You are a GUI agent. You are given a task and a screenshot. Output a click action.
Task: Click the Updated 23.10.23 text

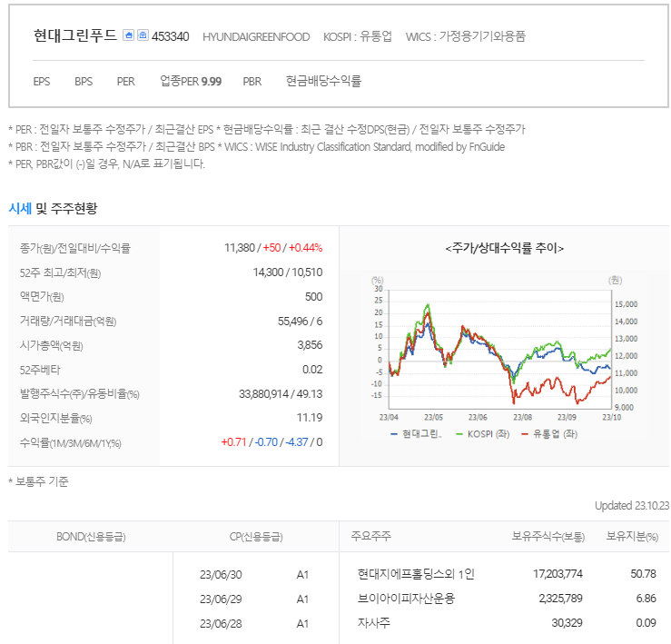[x=632, y=506]
